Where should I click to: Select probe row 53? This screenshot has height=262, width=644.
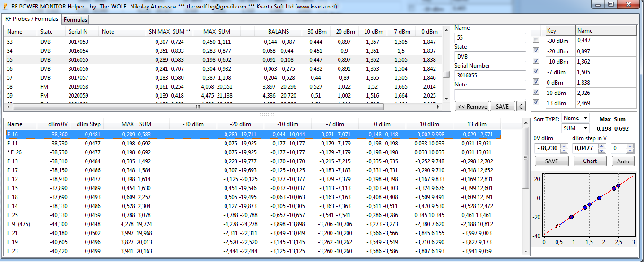pos(224,42)
